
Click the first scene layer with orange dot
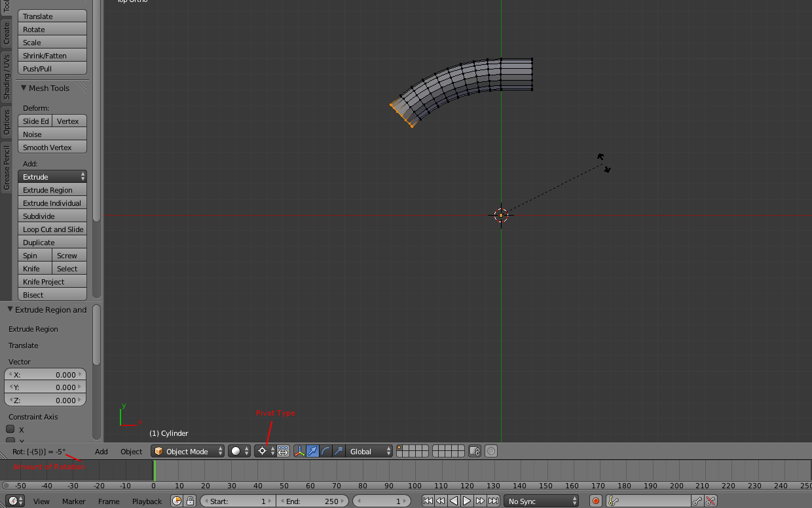[399, 448]
